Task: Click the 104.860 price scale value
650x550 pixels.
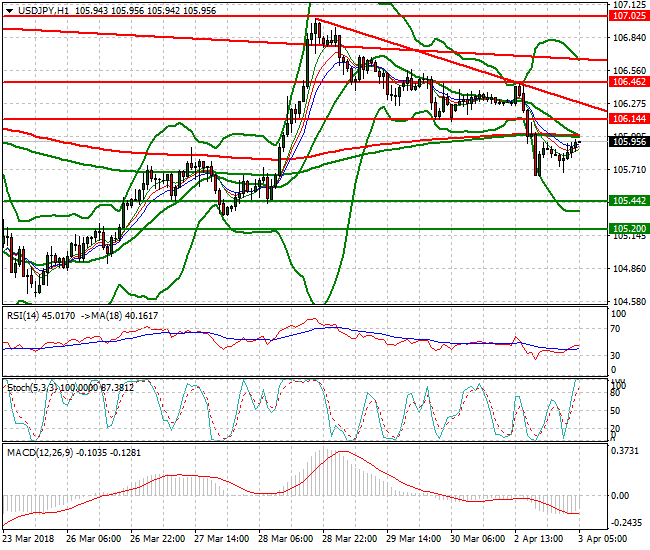Action: pos(629,269)
